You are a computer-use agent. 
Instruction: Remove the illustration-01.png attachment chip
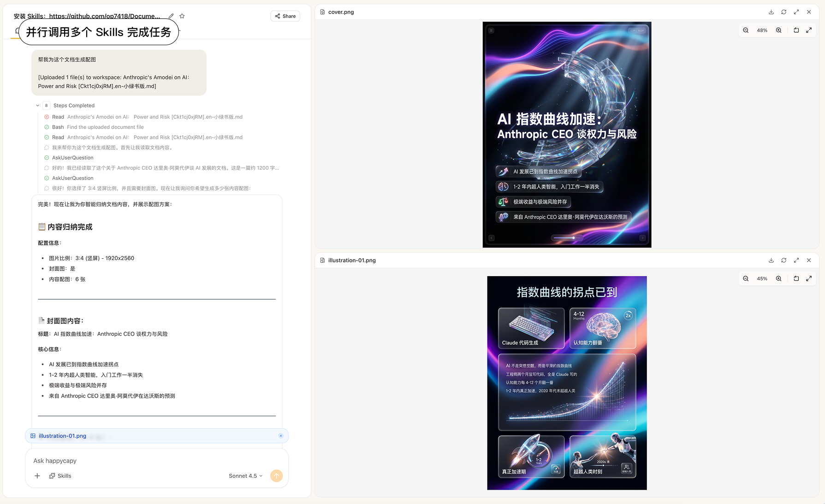coord(281,436)
